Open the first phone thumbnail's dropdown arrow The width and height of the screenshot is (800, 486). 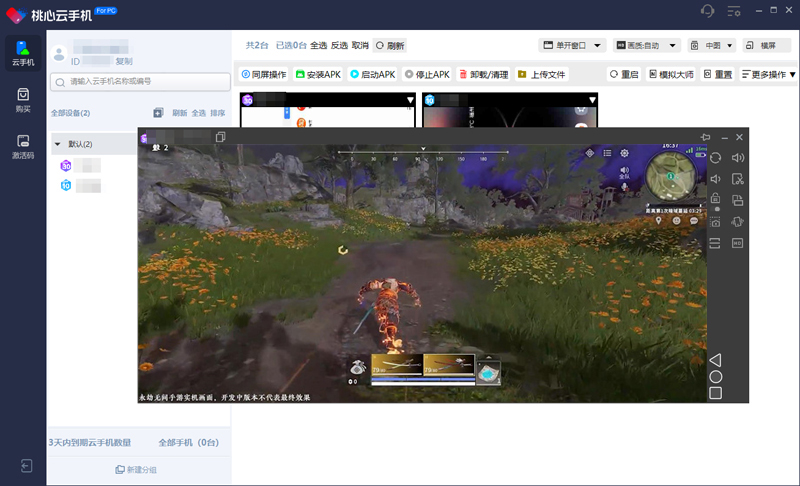pyautogui.click(x=410, y=100)
